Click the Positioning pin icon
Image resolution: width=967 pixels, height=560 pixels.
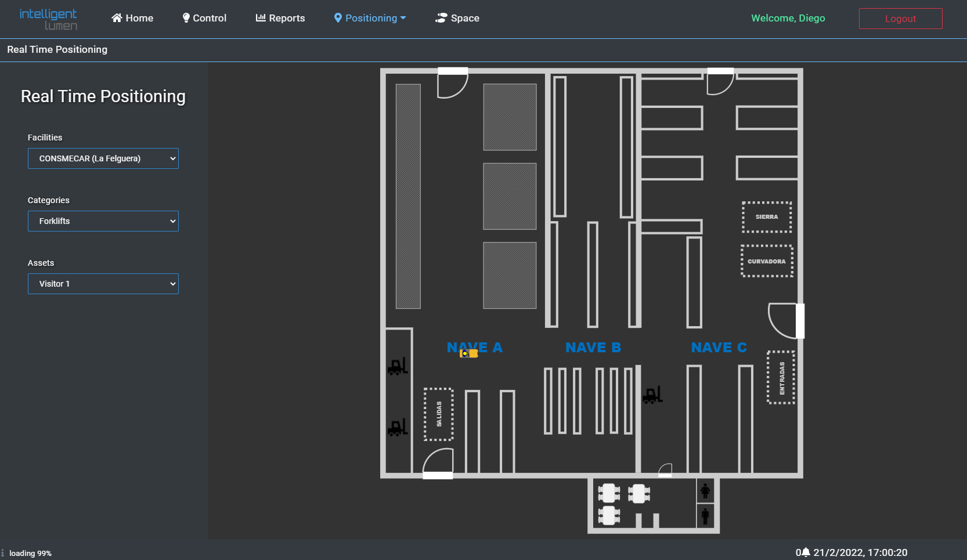tap(337, 18)
